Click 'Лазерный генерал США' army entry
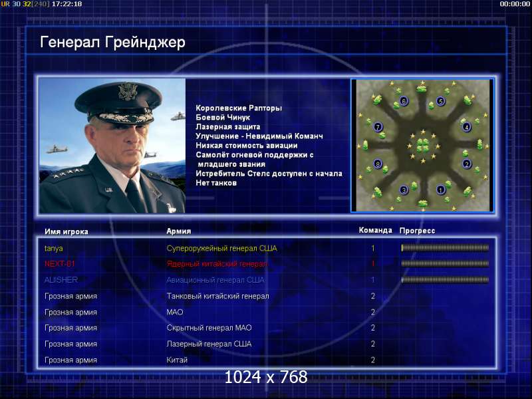 (x=209, y=344)
